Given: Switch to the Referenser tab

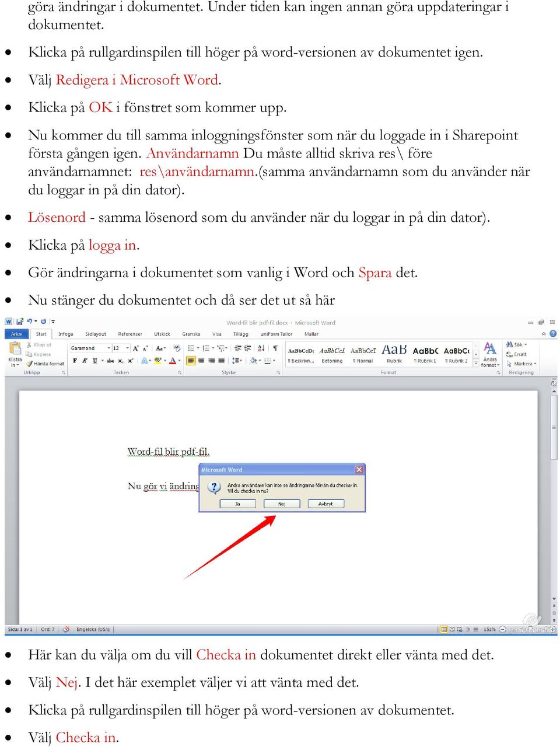Looking at the screenshot, I should click(130, 334).
